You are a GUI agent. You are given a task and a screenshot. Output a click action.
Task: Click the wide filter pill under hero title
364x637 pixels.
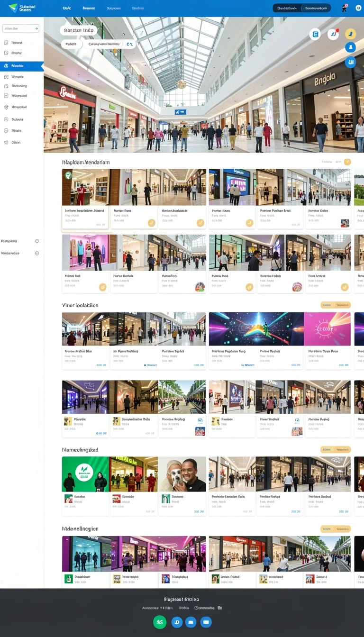(103, 44)
